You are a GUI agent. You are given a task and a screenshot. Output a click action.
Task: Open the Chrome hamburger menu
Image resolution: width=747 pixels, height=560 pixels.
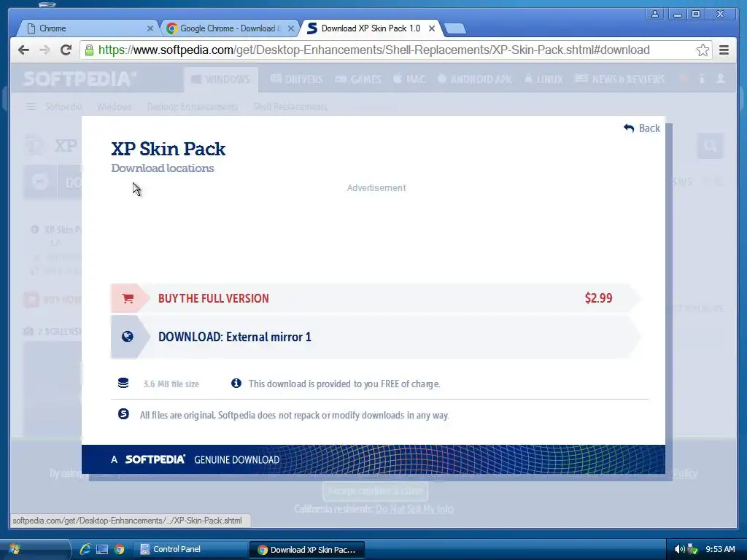(x=724, y=50)
